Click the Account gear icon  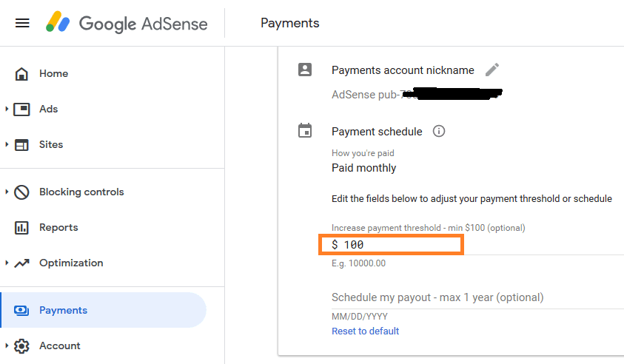pos(21,346)
